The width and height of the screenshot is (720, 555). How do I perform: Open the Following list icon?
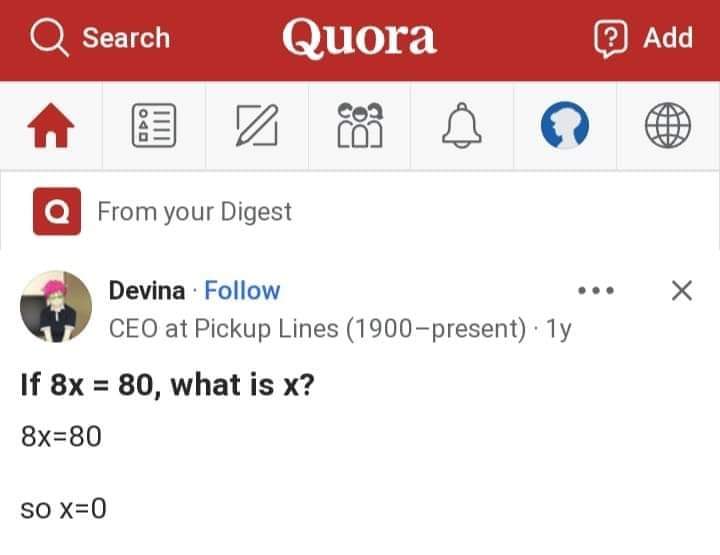155,127
